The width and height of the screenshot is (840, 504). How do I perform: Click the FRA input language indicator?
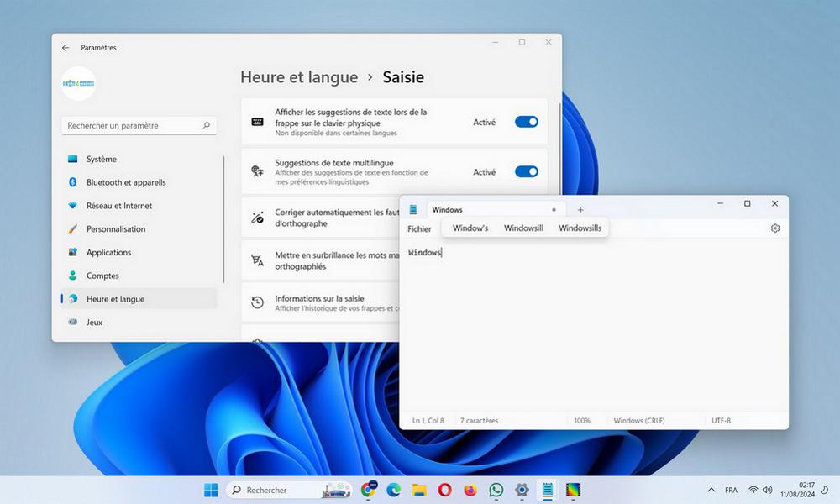[731, 490]
